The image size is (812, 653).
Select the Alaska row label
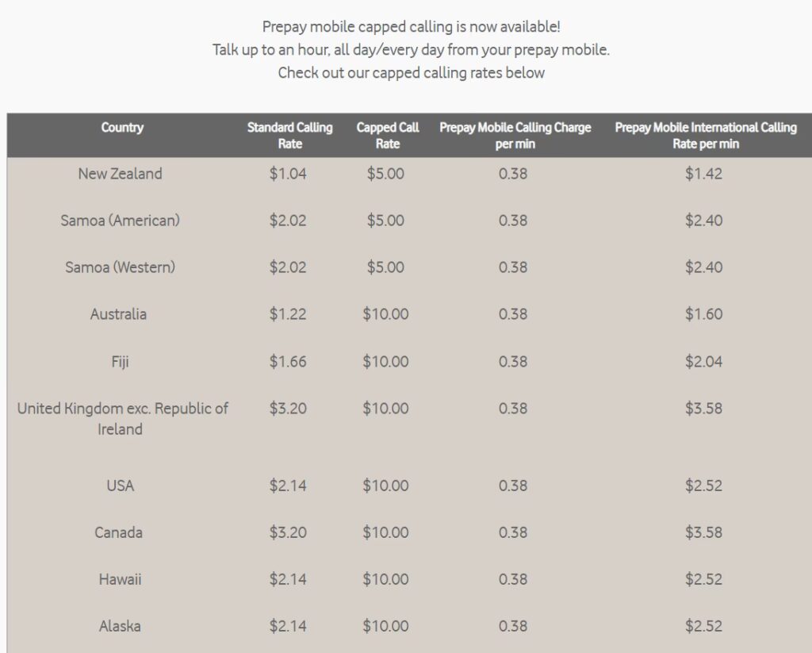(120, 626)
